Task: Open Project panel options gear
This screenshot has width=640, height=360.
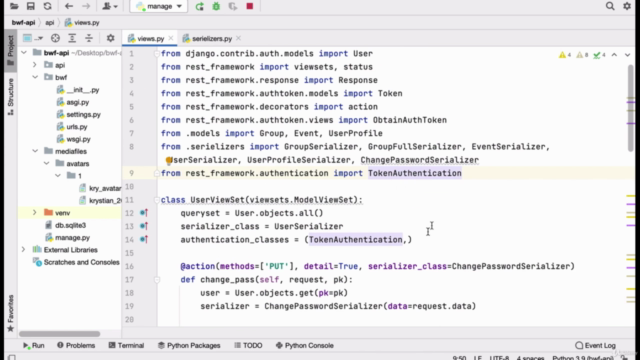Action: click(110, 38)
